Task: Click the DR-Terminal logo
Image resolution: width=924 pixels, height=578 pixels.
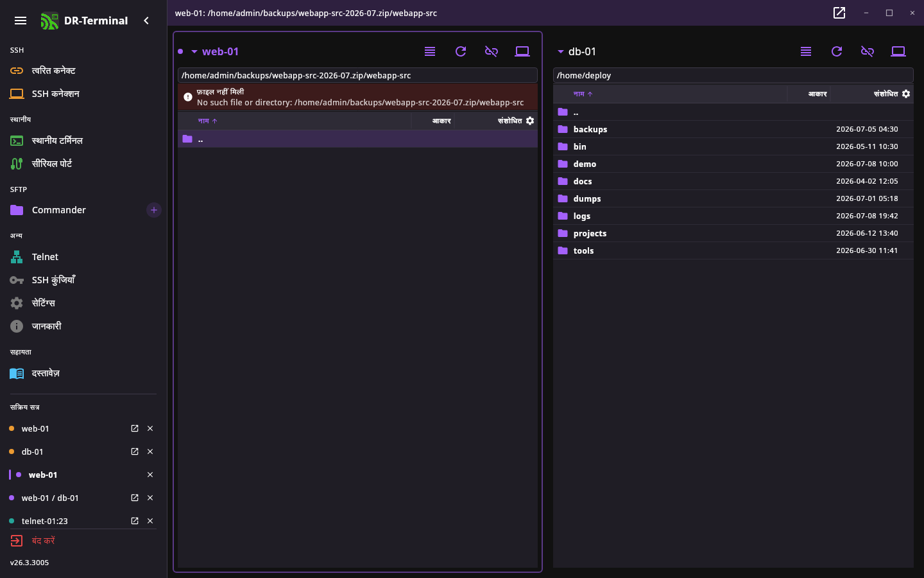Action: 49,21
